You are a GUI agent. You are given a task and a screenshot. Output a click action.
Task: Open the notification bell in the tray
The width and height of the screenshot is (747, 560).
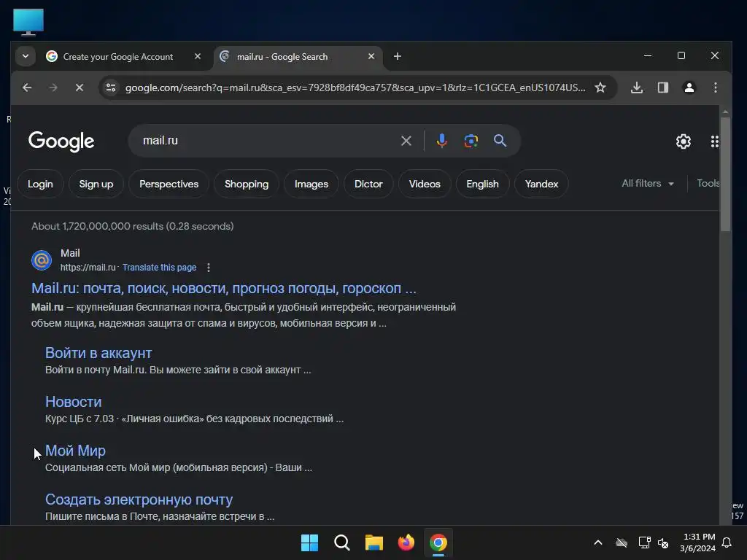coord(727,542)
